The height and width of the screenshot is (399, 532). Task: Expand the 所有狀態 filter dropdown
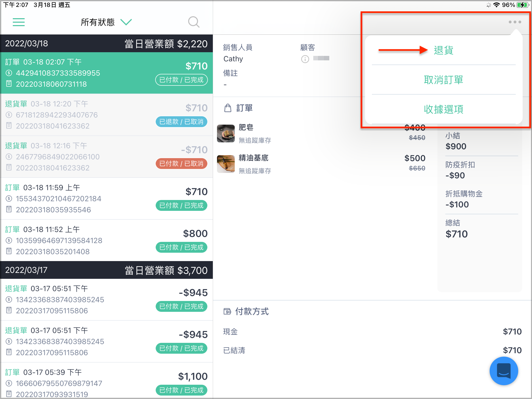(x=126, y=22)
